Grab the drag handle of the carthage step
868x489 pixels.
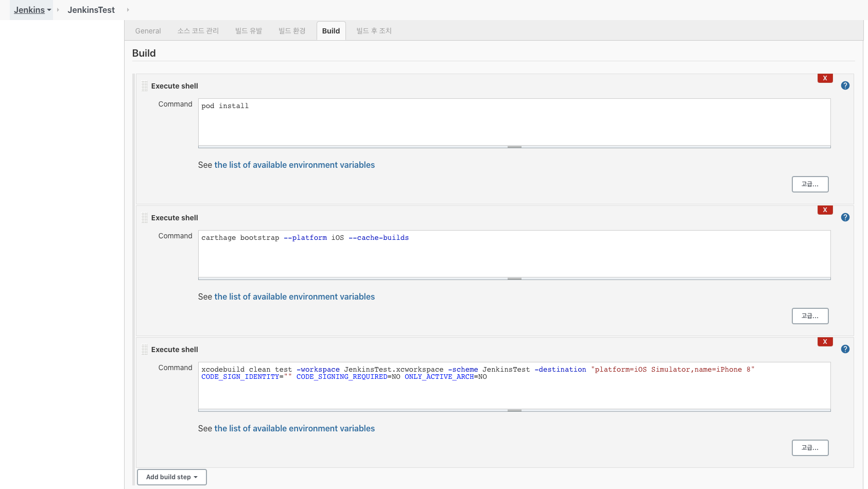[144, 218]
